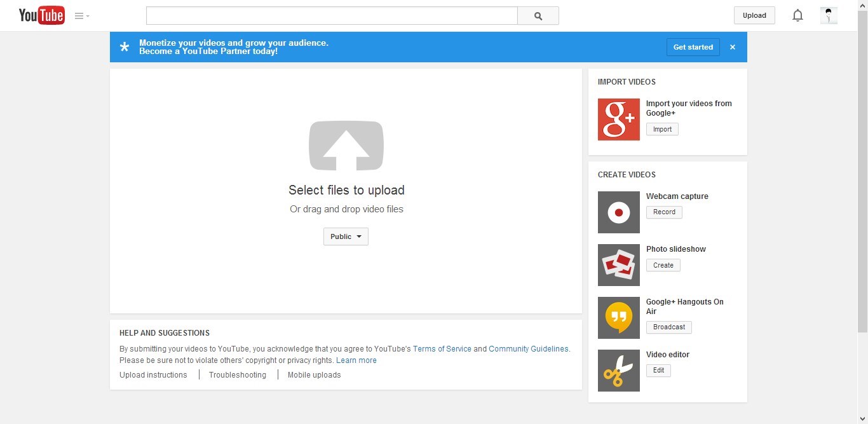Click the Upload button in header
Viewport: 868px width, 424px height.
point(754,15)
